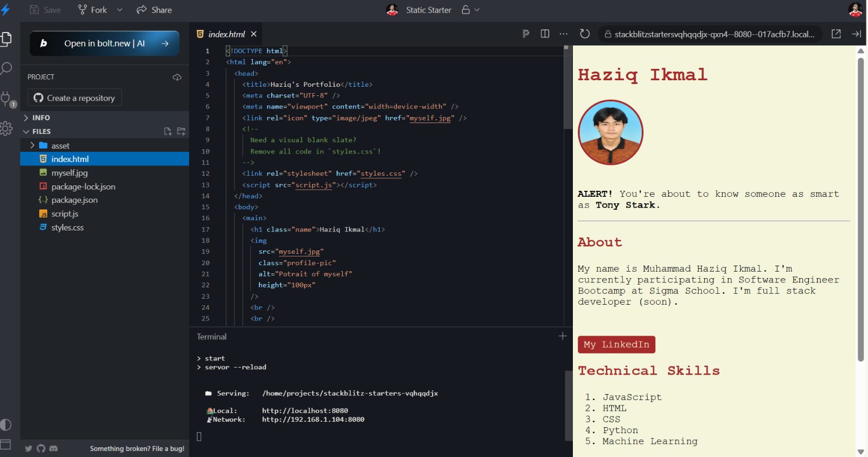Click the http://192.168.1.104:8080 network URL
The width and height of the screenshot is (868, 457).
click(313, 419)
